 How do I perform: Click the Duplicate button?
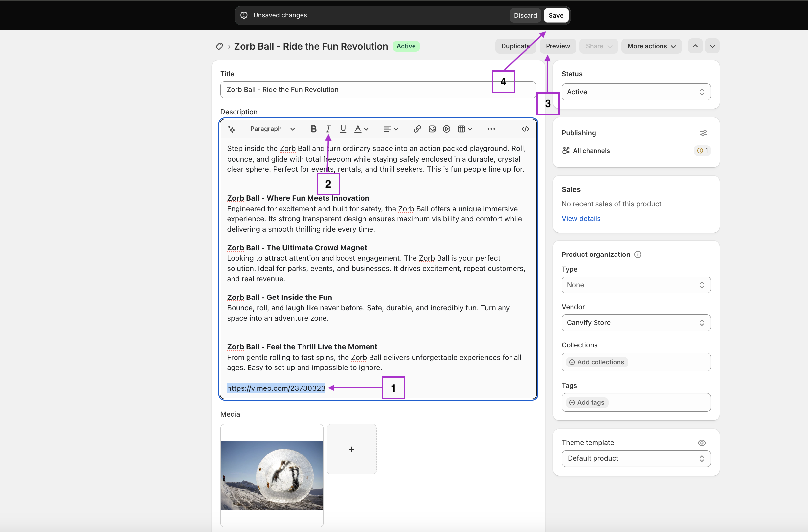pyautogui.click(x=515, y=46)
